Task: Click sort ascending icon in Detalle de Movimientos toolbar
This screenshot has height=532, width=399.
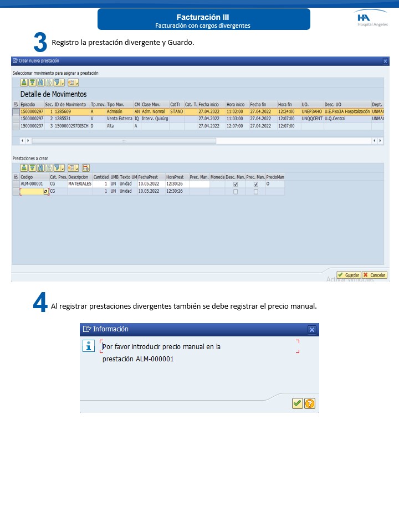Action: point(24,83)
